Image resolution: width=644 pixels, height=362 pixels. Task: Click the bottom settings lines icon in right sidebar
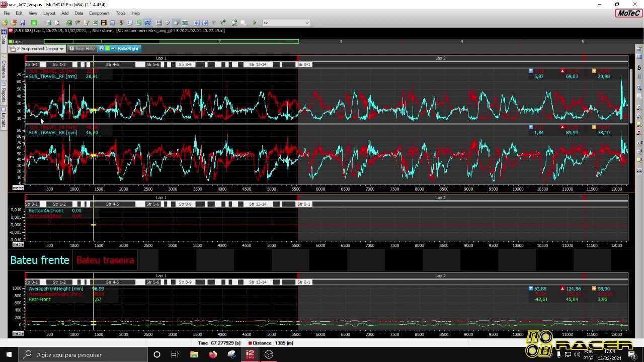tap(639, 171)
